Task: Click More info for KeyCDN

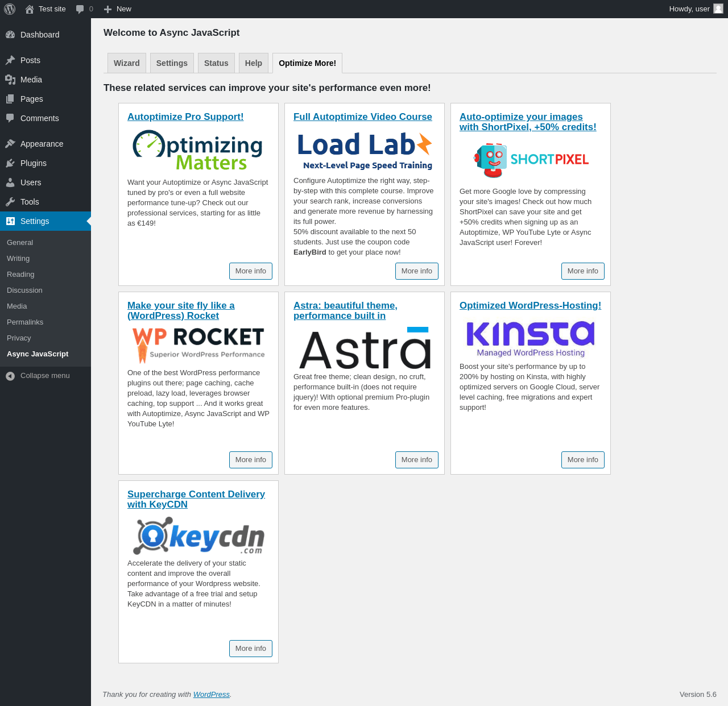Action: 251,649
